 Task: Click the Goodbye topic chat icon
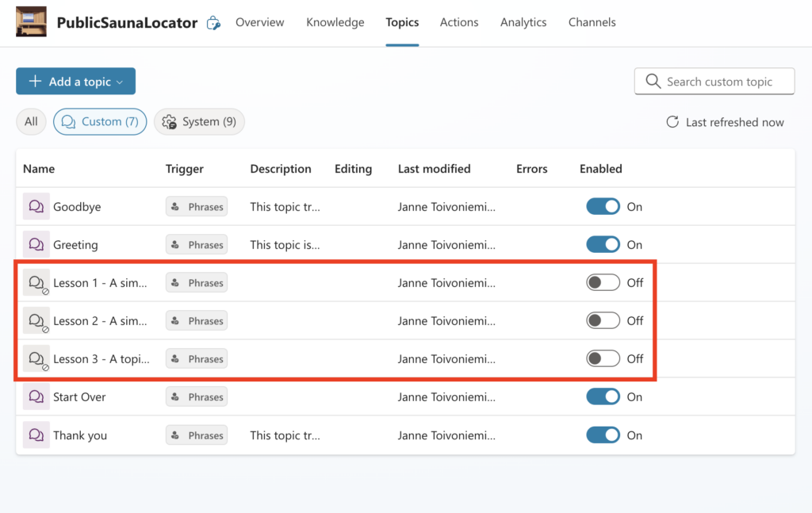(x=36, y=207)
